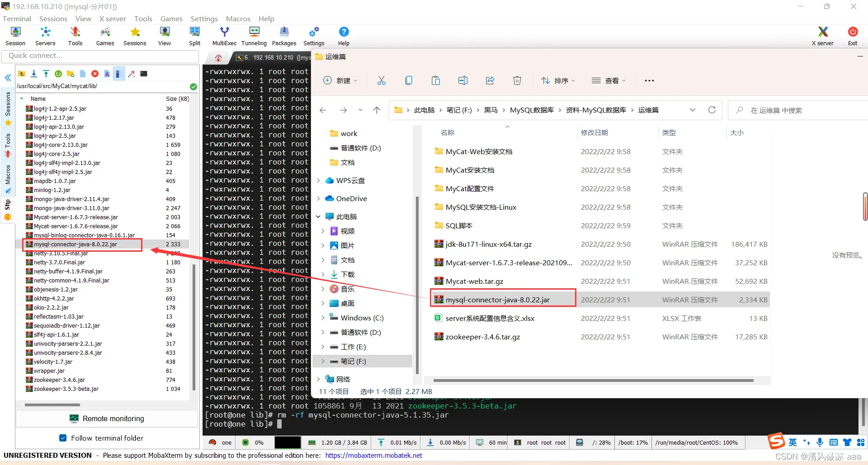This screenshot has width=868, height=465.
Task: Click the SFTP file list horizontal scrollbar
Action: (x=52, y=404)
